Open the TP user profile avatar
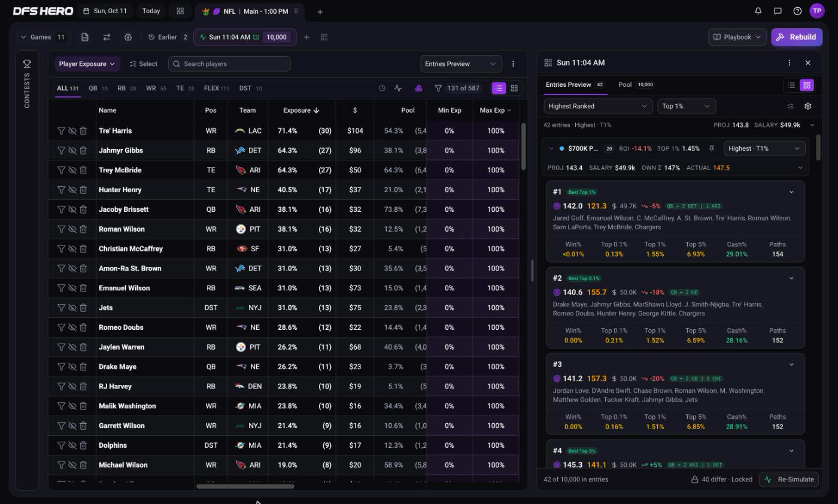Image resolution: width=838 pixels, height=504 pixels. 817,11
